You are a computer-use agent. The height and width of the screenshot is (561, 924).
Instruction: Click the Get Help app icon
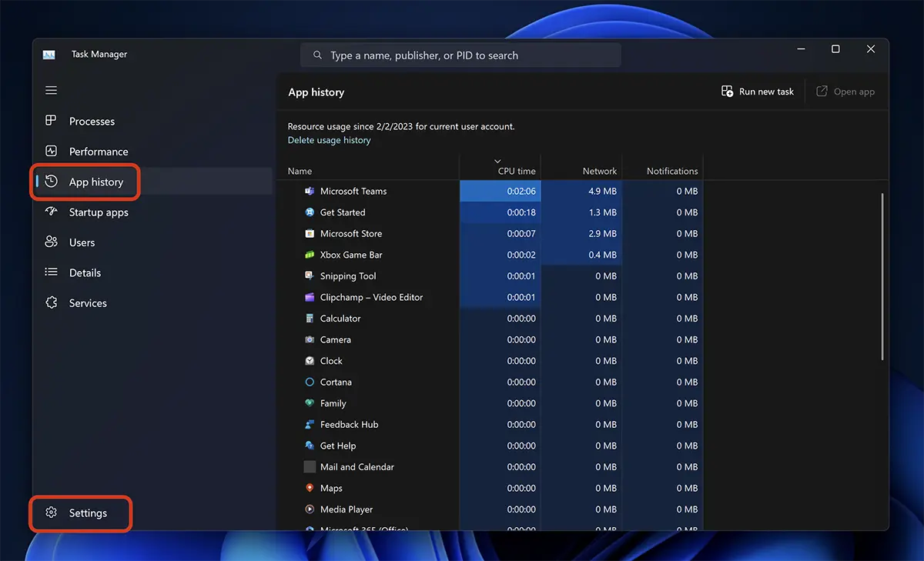[x=310, y=446]
